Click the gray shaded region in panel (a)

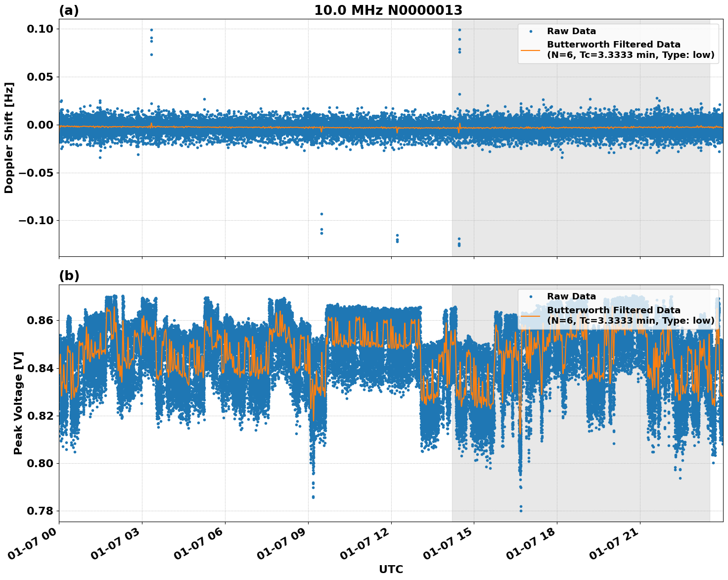pyautogui.click(x=569, y=198)
